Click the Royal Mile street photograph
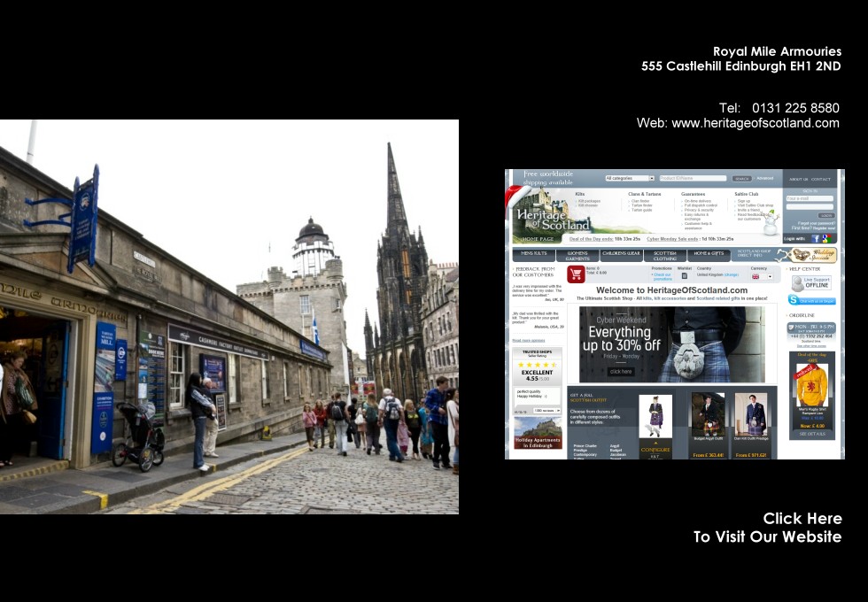Image resolution: width=868 pixels, height=602 pixels. [x=229, y=317]
